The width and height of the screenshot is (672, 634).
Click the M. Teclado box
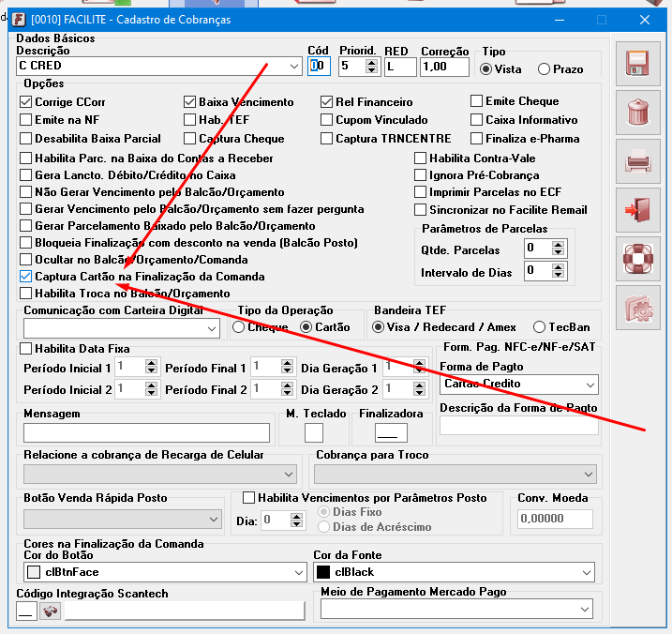coord(314,432)
